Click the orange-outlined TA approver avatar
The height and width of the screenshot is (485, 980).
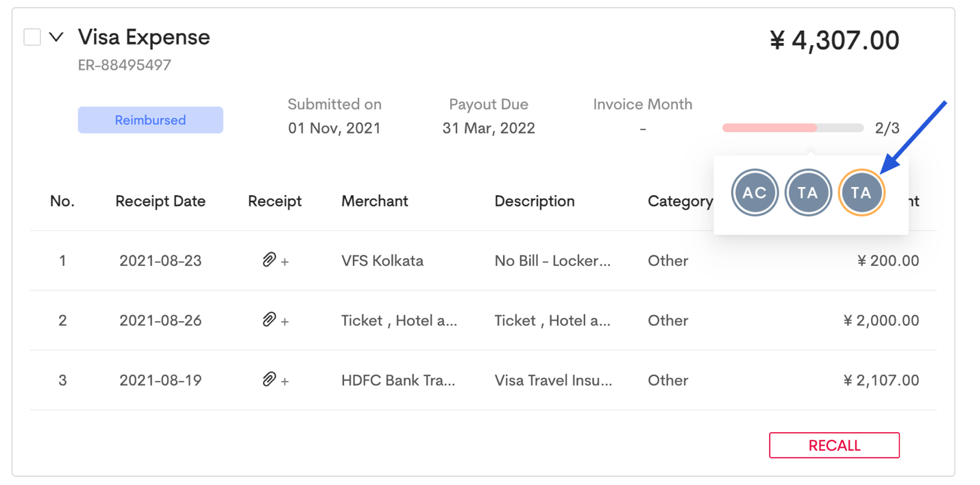861,192
